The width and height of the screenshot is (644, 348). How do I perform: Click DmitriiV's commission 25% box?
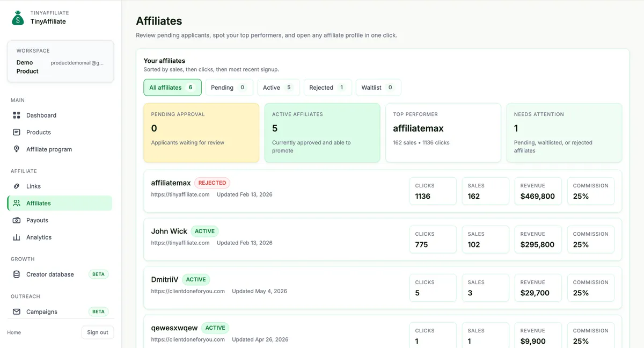pos(590,288)
